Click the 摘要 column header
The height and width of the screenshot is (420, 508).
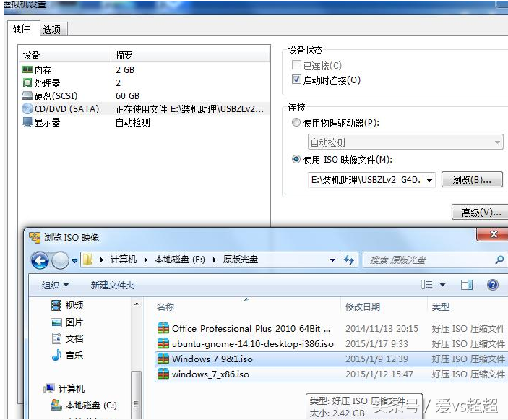click(124, 55)
